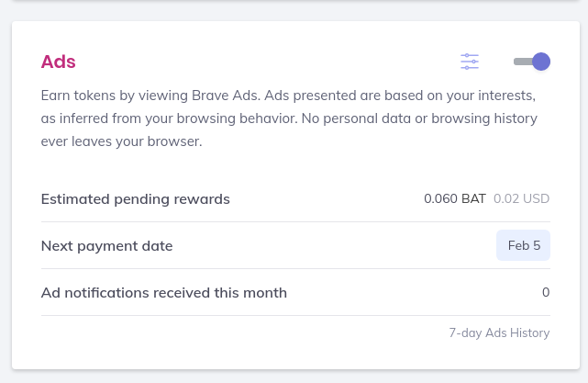This screenshot has height=383, width=588.
Task: Click the 0.060 BAT reward amount
Action: click(x=455, y=198)
